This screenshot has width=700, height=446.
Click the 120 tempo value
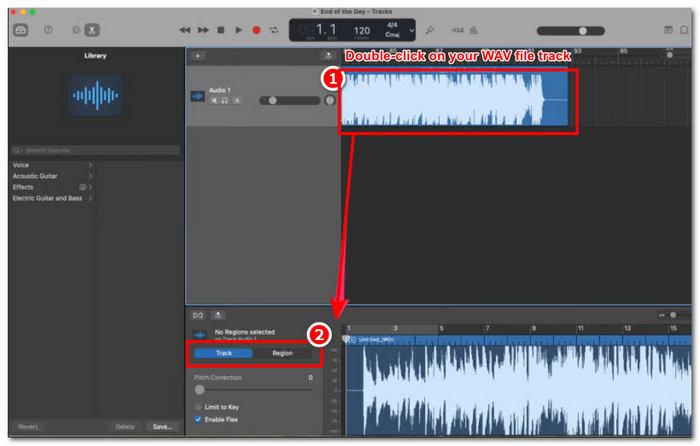coord(362,31)
